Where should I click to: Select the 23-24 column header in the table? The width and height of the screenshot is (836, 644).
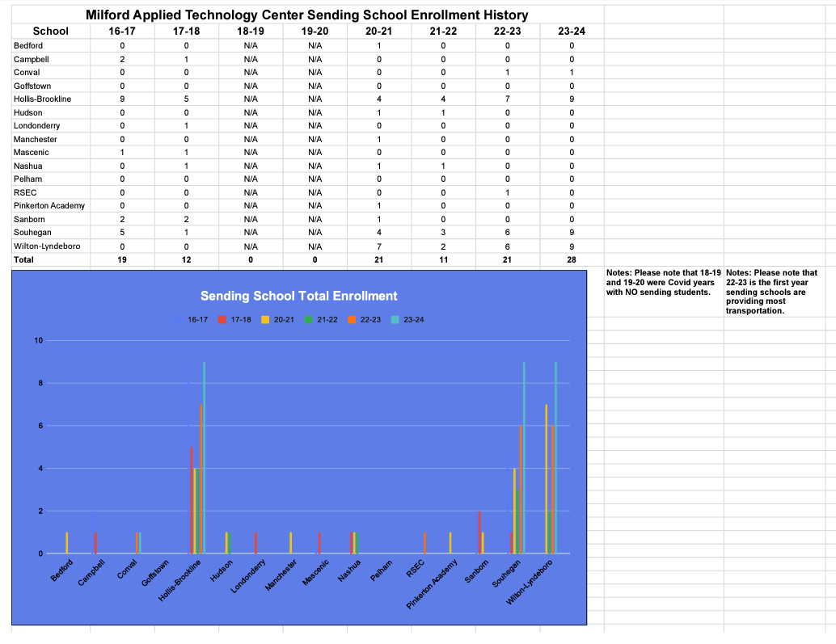(572, 31)
